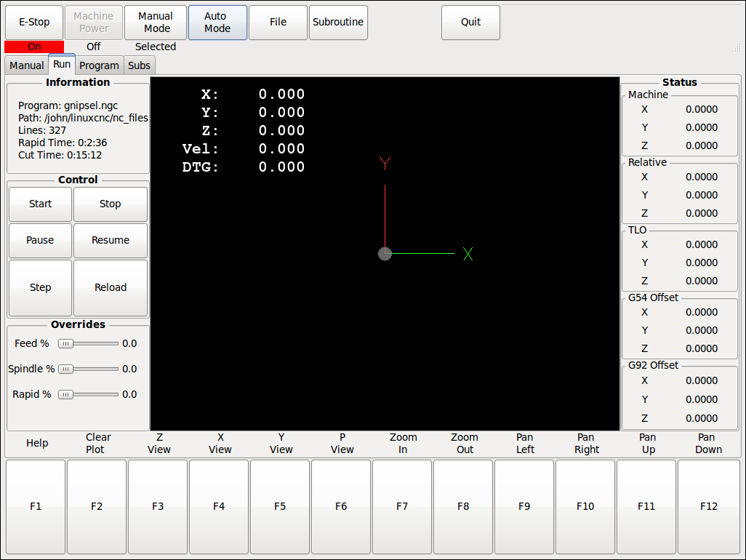Click F4 for X View
746x560 pixels.
(x=219, y=506)
